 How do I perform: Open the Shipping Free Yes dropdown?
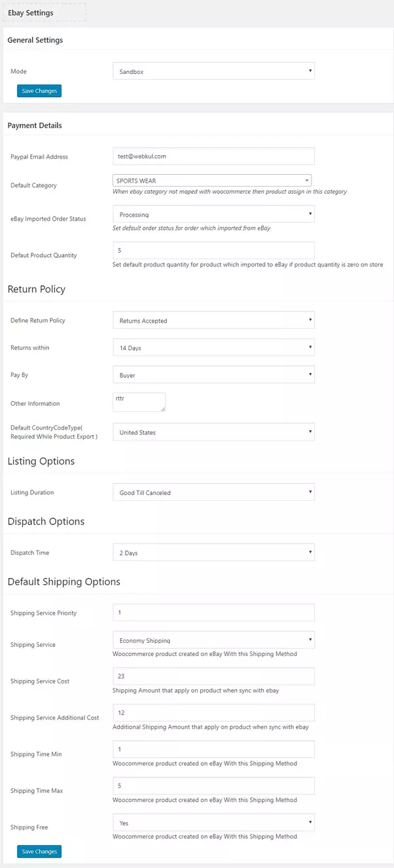pos(213,823)
